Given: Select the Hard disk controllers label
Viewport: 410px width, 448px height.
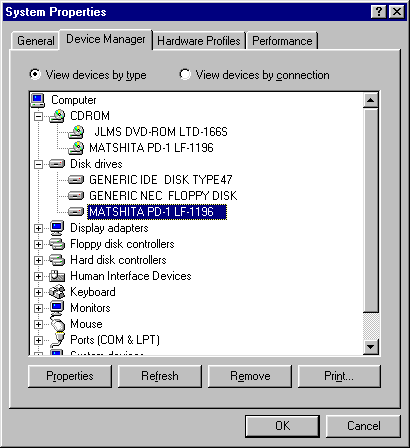Looking at the screenshot, I should (118, 260).
